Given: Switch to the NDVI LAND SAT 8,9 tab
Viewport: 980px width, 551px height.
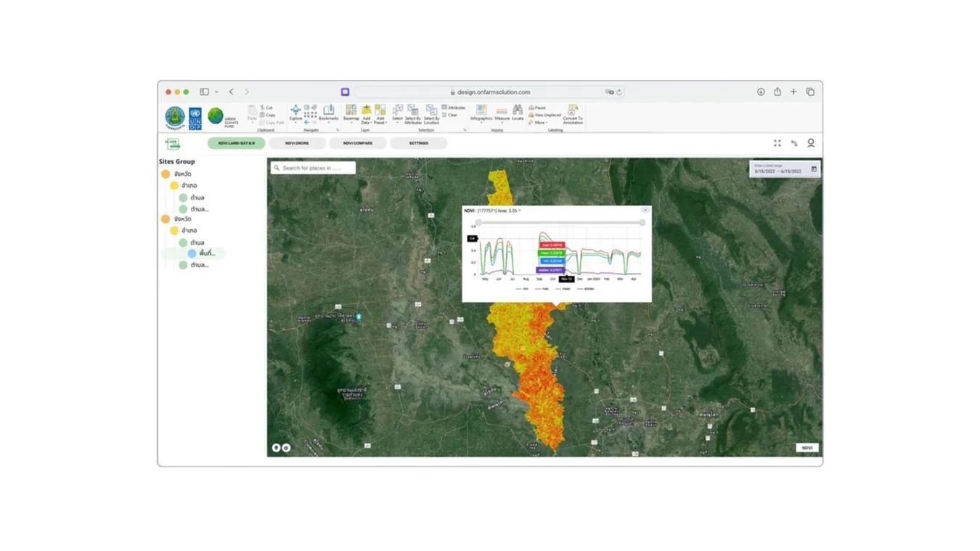Looking at the screenshot, I should click(x=237, y=143).
